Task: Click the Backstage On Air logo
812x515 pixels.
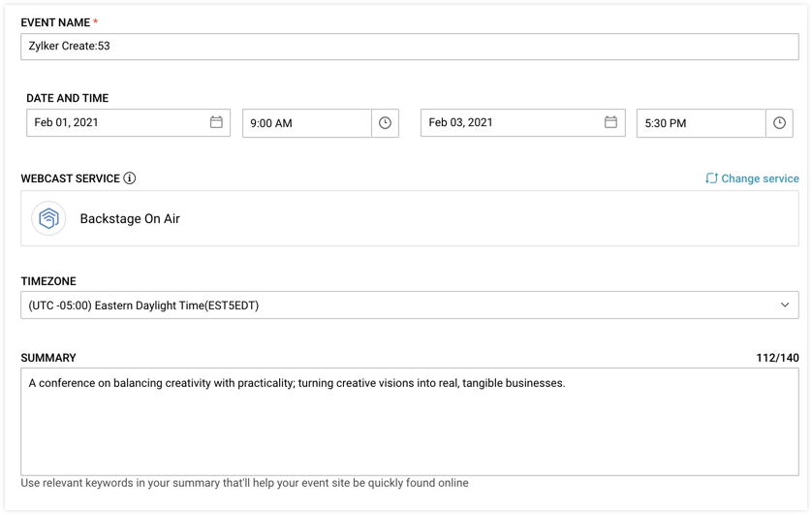Action: (48, 218)
